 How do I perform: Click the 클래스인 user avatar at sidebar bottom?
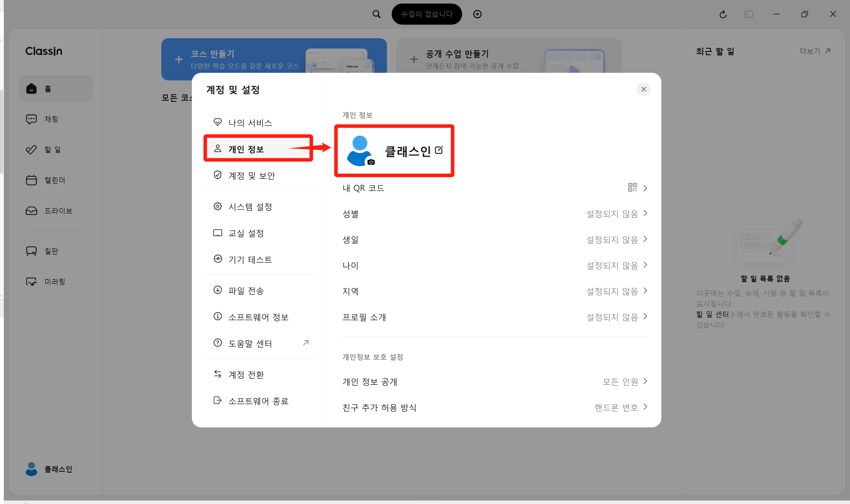(x=31, y=469)
